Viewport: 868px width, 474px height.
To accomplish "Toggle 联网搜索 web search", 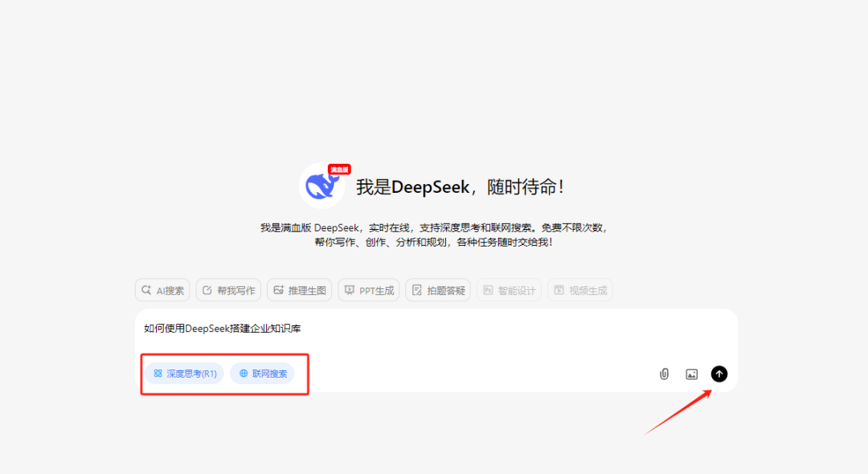I will point(263,374).
